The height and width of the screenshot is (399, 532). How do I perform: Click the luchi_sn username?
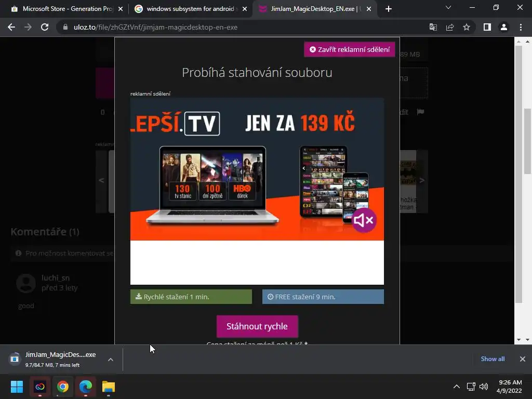56,278
